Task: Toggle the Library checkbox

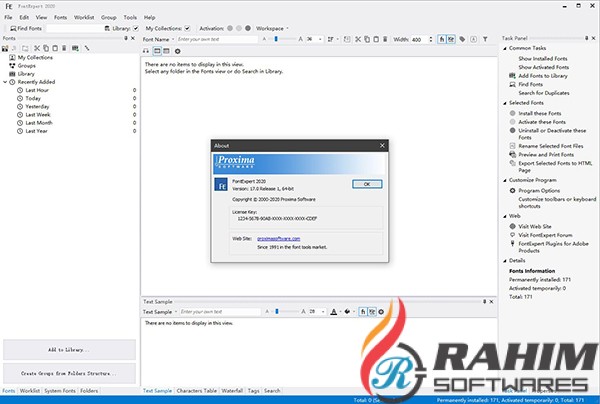Action: [136, 28]
